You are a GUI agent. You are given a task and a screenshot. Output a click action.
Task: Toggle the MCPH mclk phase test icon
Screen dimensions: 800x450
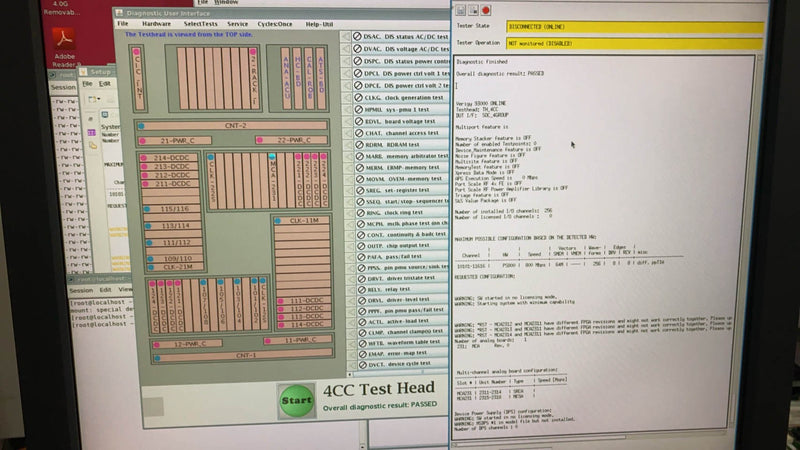361,223
